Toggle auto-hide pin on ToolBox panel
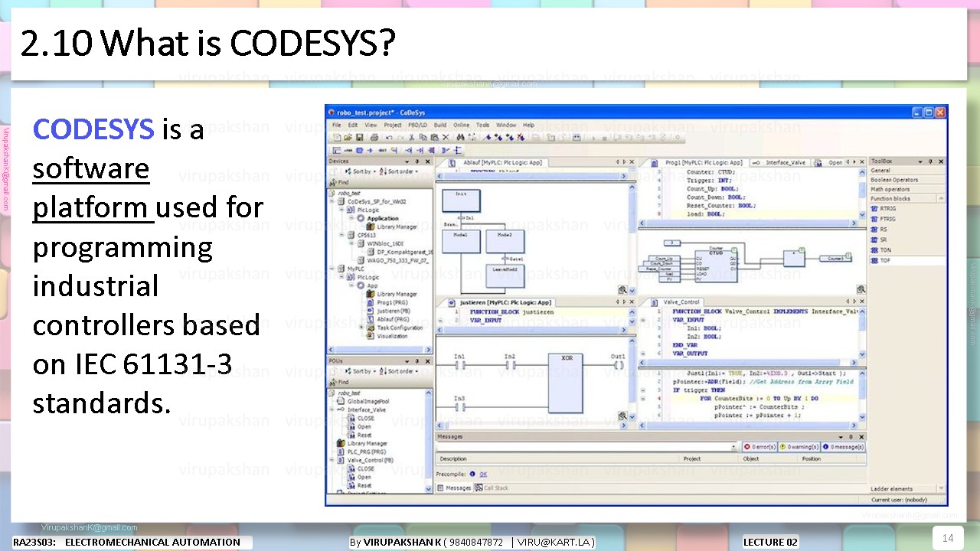The width and height of the screenshot is (980, 551). (930, 161)
